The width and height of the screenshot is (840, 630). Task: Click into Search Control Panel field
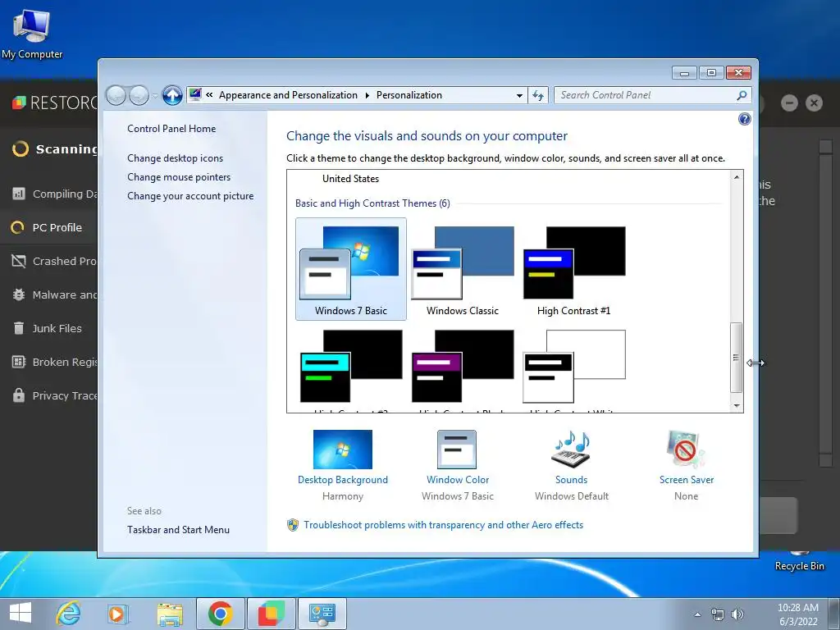click(x=645, y=95)
